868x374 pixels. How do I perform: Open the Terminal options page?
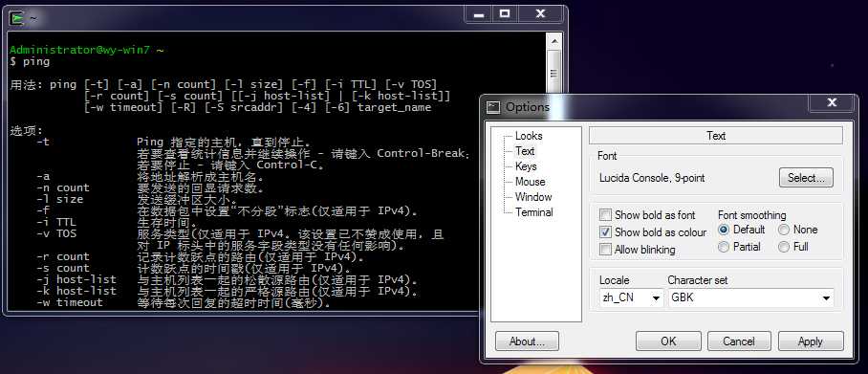(533, 212)
